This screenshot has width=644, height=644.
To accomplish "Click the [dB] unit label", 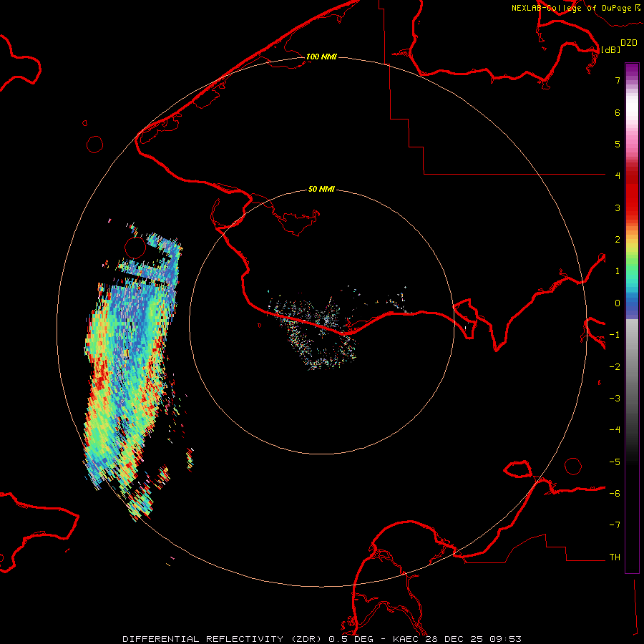I will coord(610,49).
